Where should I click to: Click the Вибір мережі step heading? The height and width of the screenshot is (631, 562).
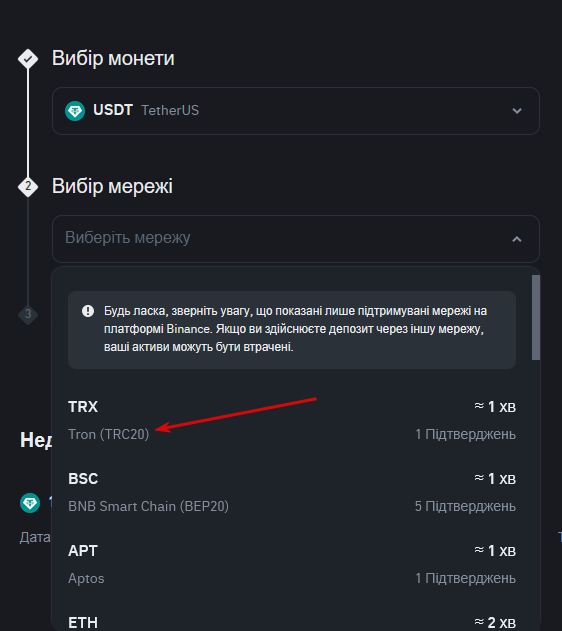click(112, 186)
